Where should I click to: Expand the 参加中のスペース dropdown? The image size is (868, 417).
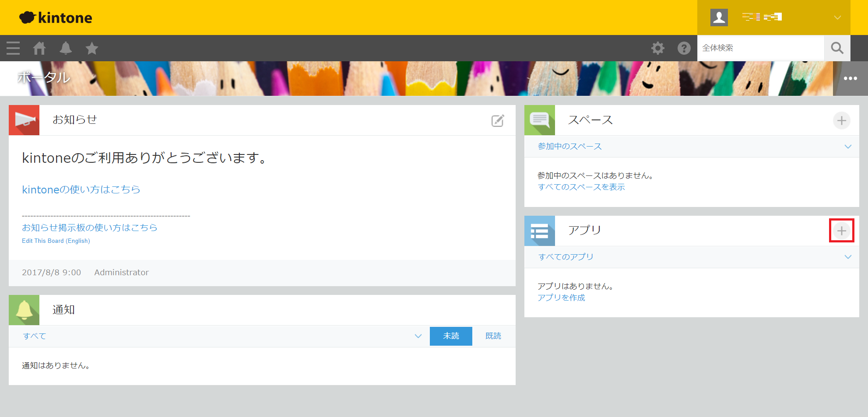tap(847, 147)
